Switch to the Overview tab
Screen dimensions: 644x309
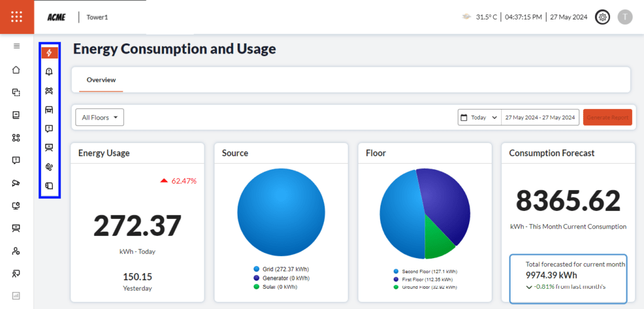101,80
